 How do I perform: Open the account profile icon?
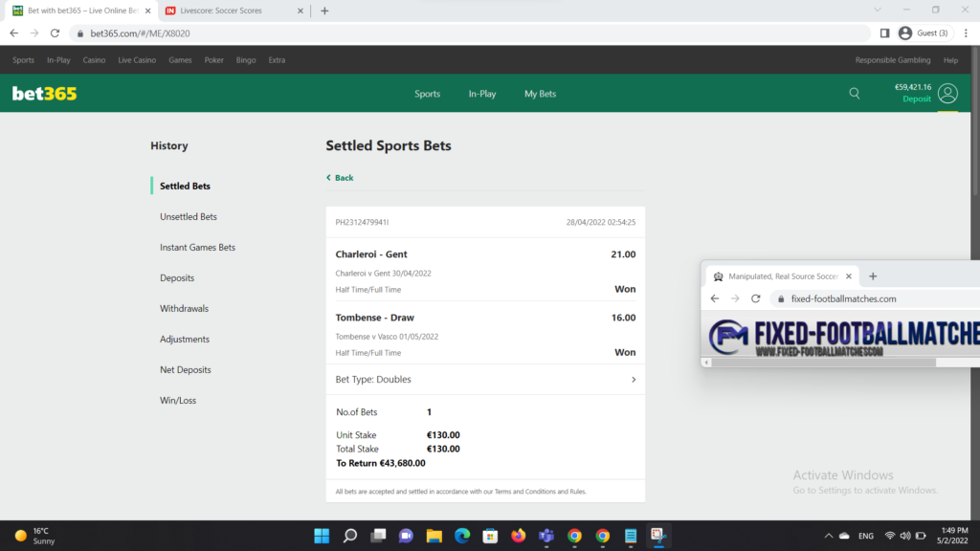(947, 93)
